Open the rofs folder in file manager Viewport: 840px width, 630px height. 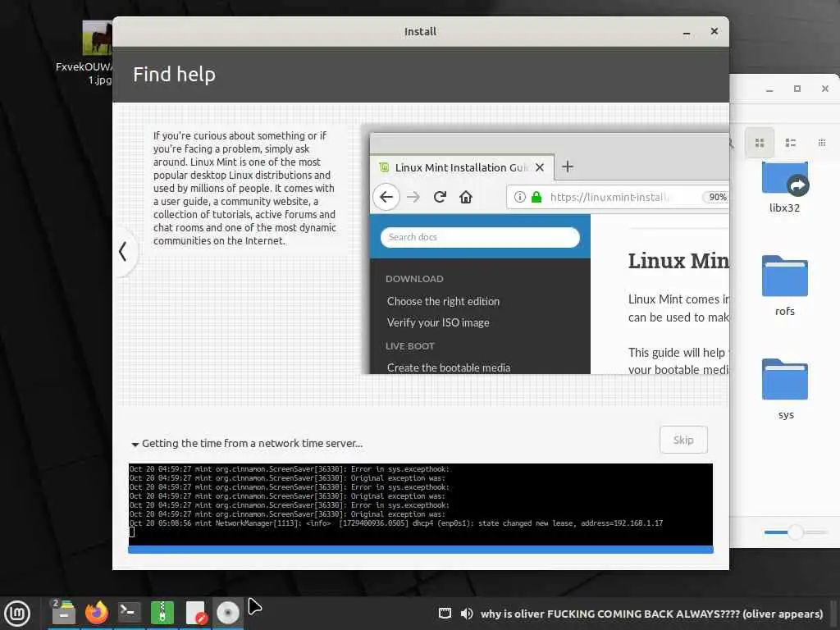click(x=785, y=285)
